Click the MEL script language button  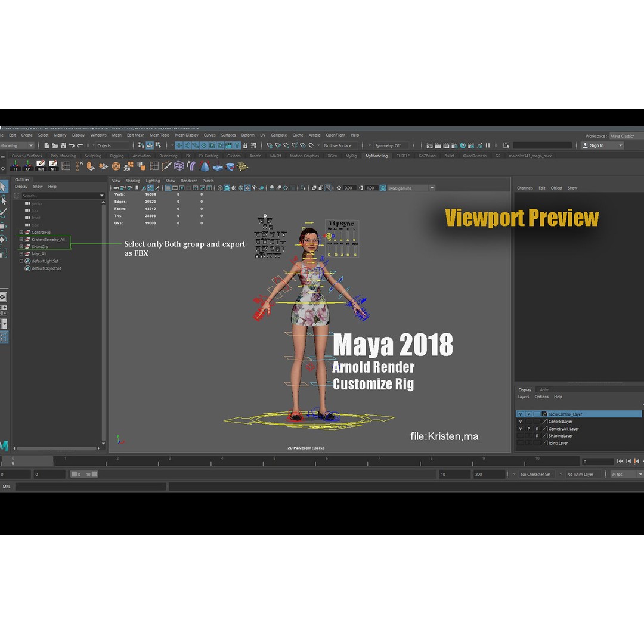click(x=7, y=487)
